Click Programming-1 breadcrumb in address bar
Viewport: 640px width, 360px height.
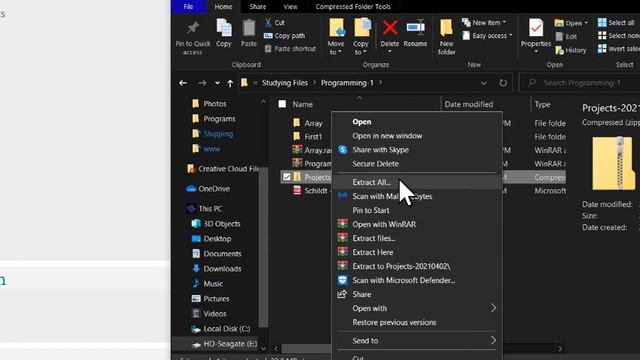347,83
